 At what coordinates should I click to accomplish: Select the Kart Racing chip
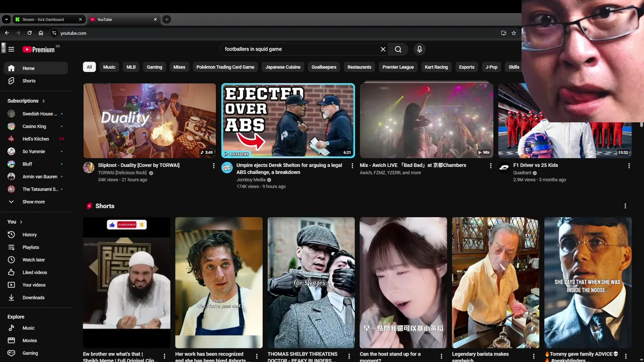[436, 67]
